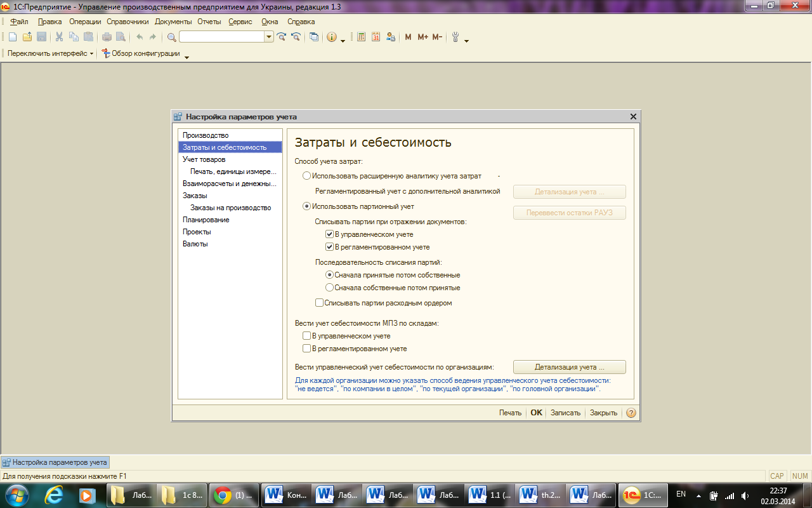Click the user with lock icon
This screenshot has width=812, height=508.
[x=391, y=37]
